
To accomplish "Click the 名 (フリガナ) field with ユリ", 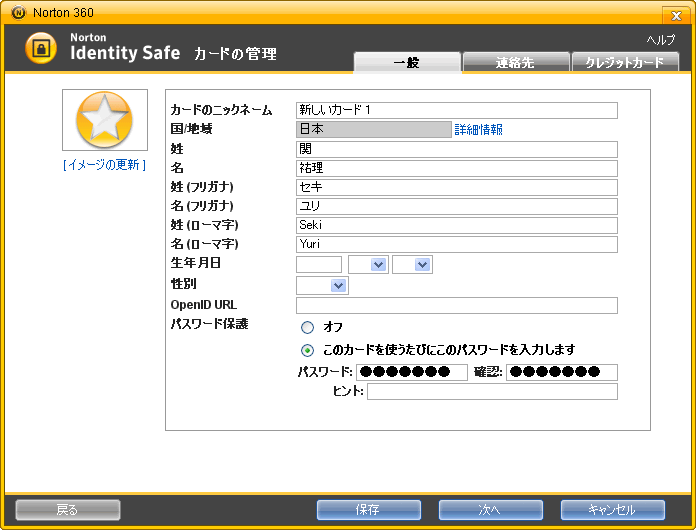I will pos(457,206).
